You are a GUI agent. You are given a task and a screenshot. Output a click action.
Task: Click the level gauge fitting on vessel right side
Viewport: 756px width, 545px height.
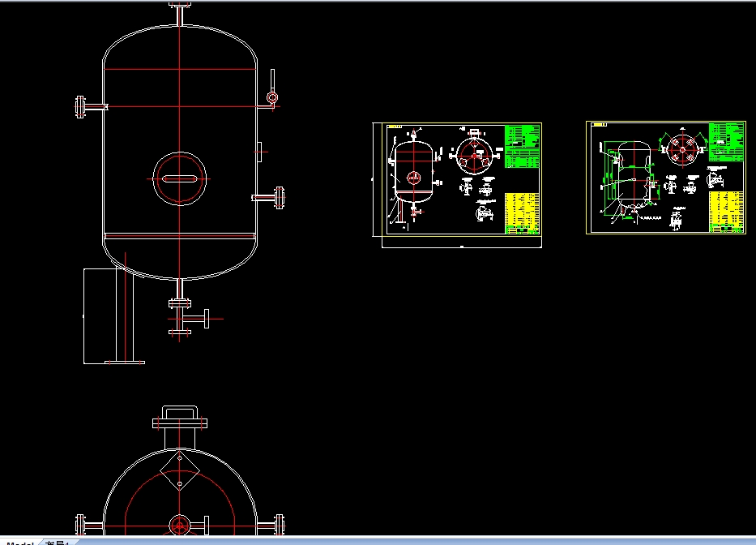click(x=273, y=96)
